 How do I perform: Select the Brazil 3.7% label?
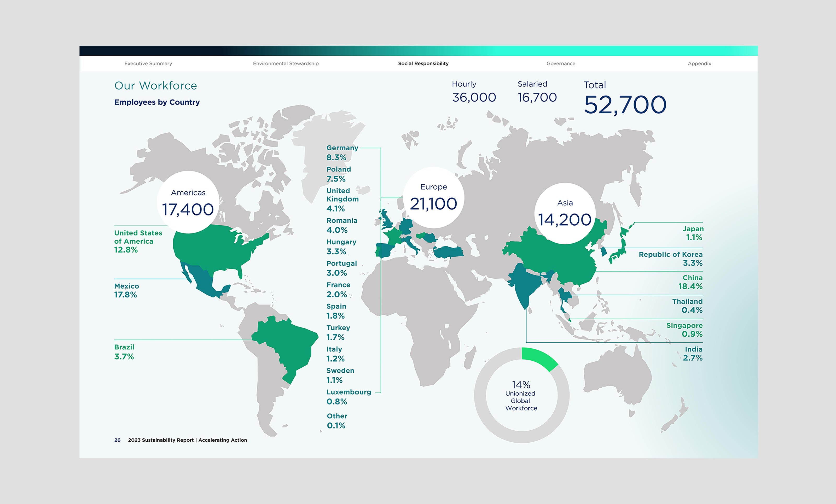click(124, 352)
